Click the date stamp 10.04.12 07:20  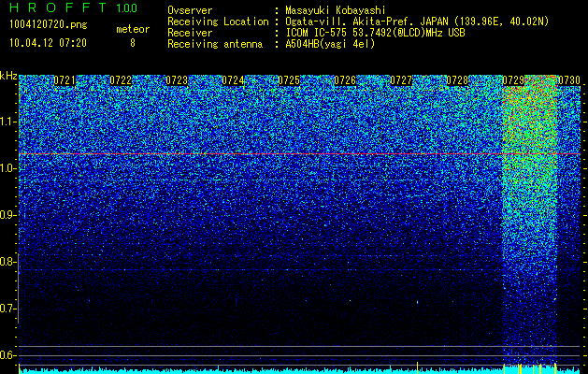[48, 43]
